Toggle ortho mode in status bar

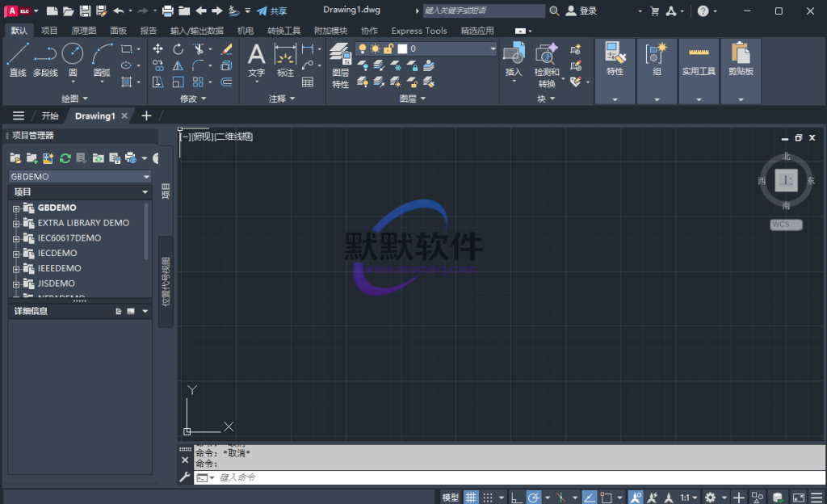(515, 497)
